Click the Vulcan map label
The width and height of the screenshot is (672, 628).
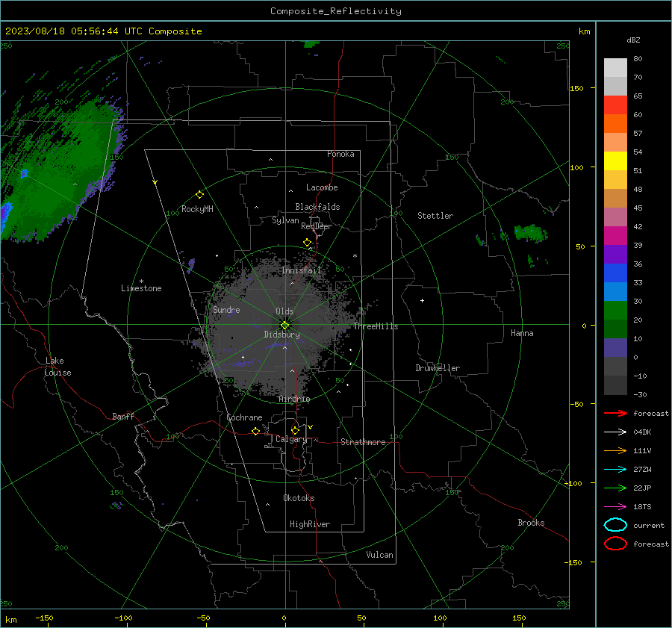[x=380, y=555]
